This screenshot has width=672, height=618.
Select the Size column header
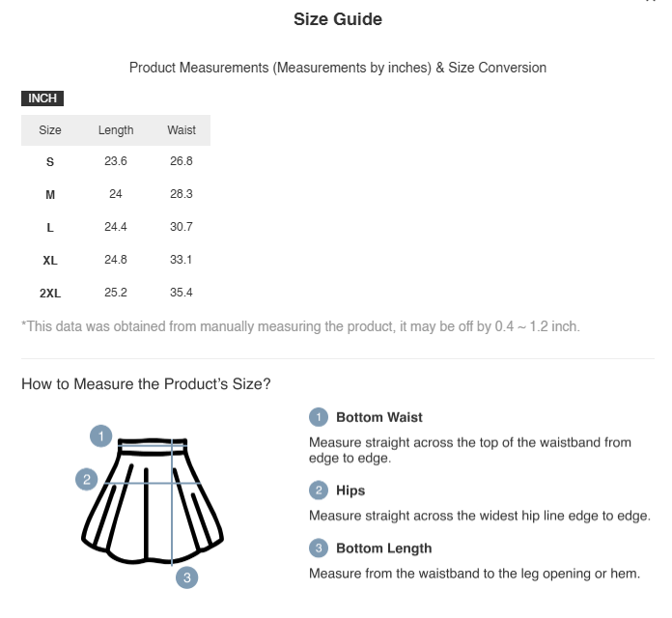click(x=50, y=130)
